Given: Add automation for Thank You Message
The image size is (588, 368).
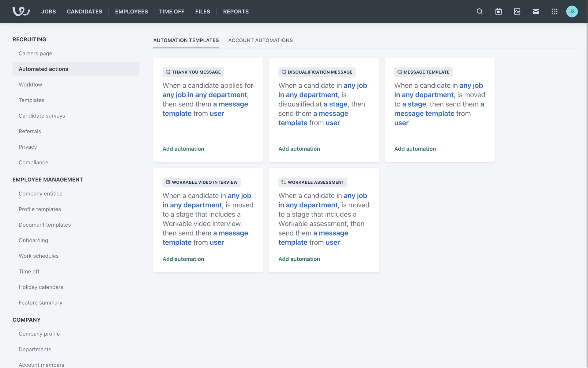Looking at the screenshot, I should point(183,149).
